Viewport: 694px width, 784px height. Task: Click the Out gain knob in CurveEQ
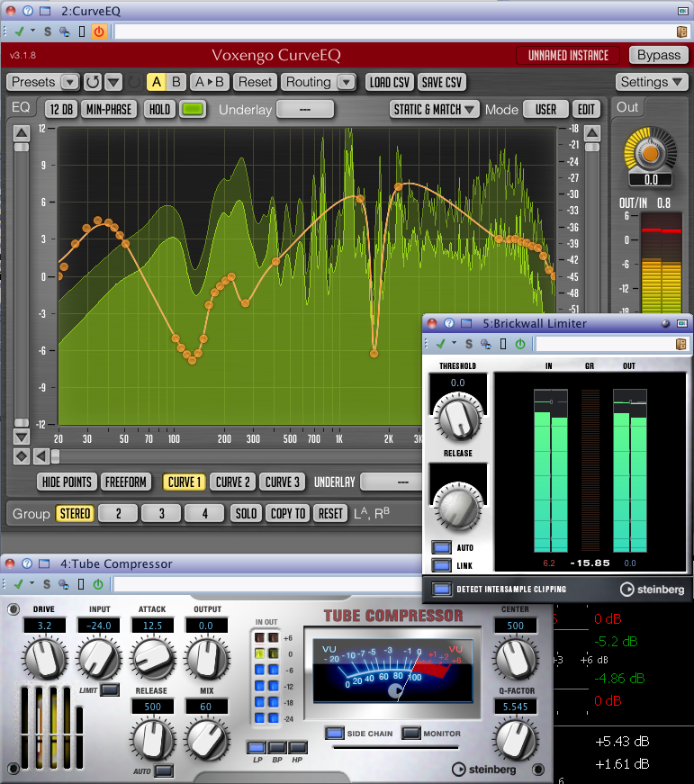click(650, 152)
